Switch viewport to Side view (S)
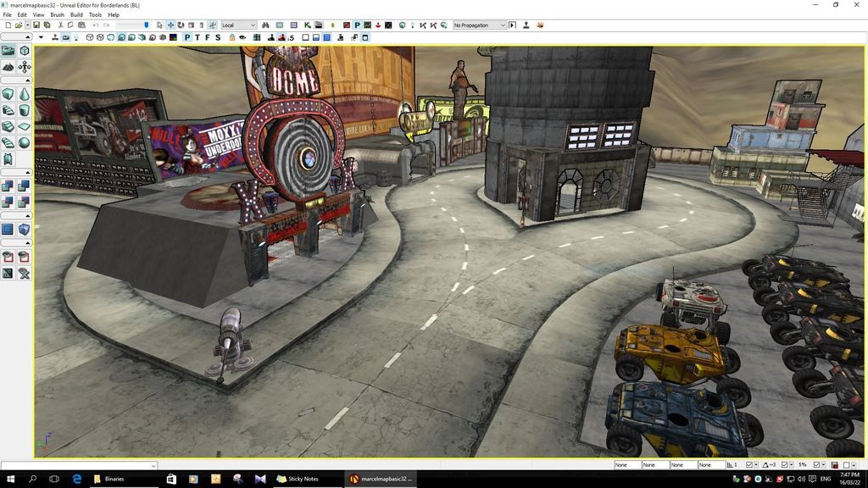868x488 pixels. click(x=218, y=37)
